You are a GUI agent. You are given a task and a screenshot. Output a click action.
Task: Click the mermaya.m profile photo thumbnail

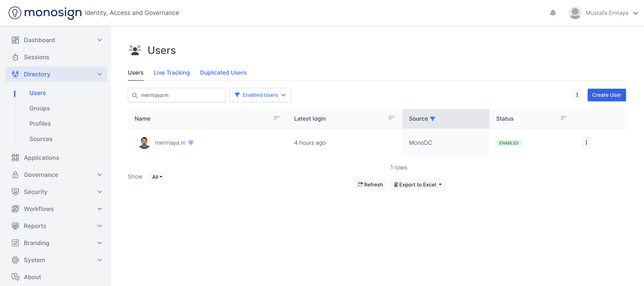pos(144,143)
